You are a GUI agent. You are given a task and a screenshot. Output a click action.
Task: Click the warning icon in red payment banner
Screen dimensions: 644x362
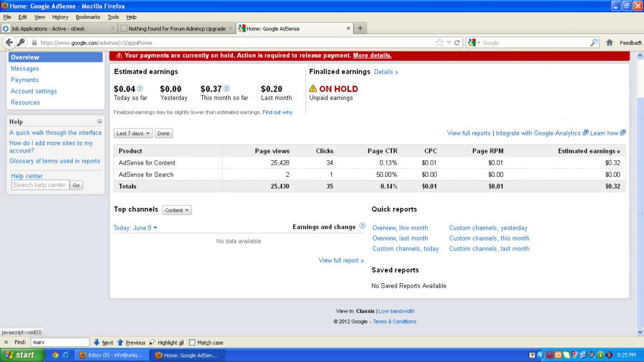pyautogui.click(x=119, y=55)
